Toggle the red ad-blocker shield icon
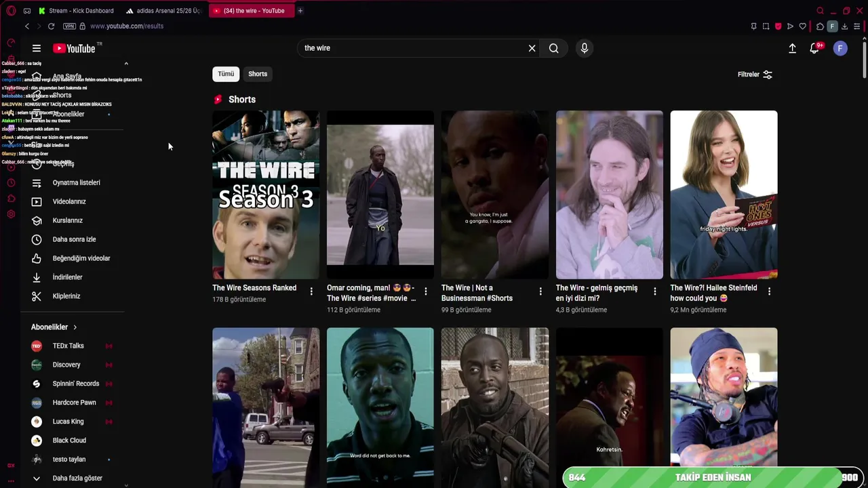The height and width of the screenshot is (488, 868). [778, 26]
